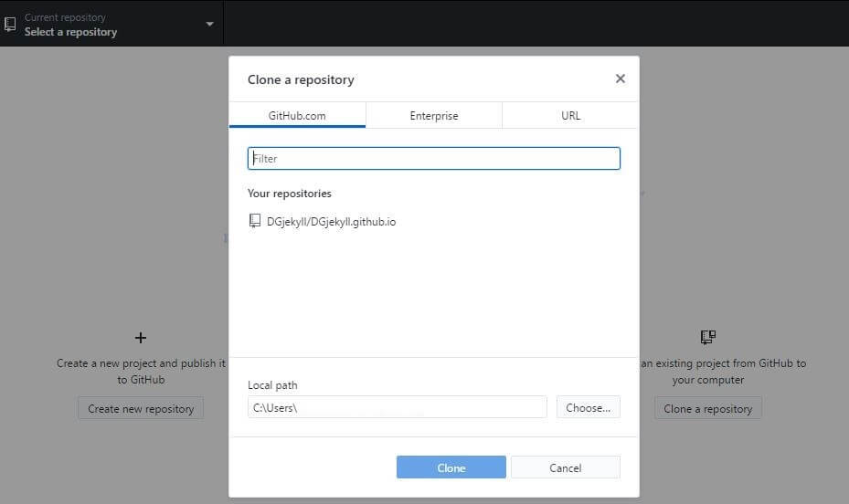Switch to the URL tab
849x504 pixels.
pyautogui.click(x=570, y=115)
